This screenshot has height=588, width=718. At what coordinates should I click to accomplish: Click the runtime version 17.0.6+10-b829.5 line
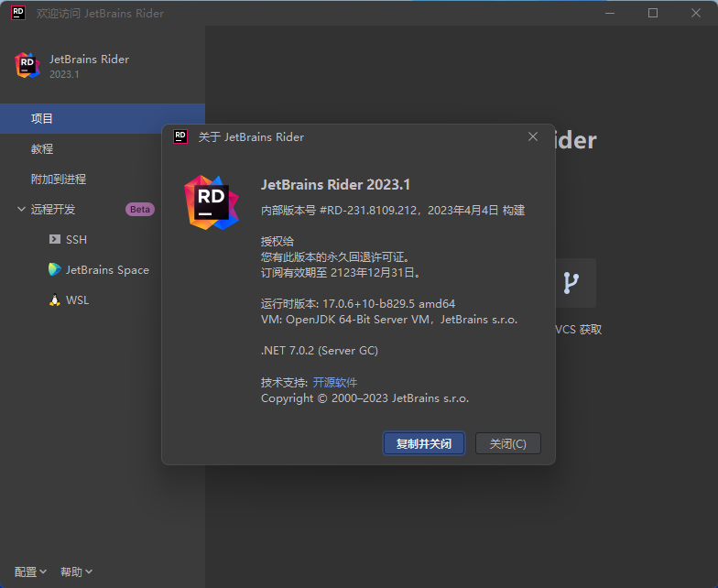[x=358, y=304]
